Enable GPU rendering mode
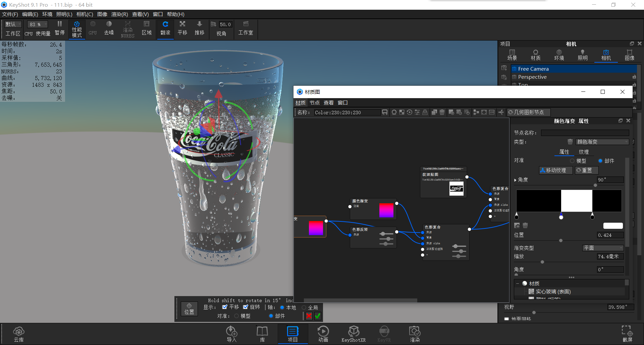The image size is (644, 345). click(x=93, y=29)
